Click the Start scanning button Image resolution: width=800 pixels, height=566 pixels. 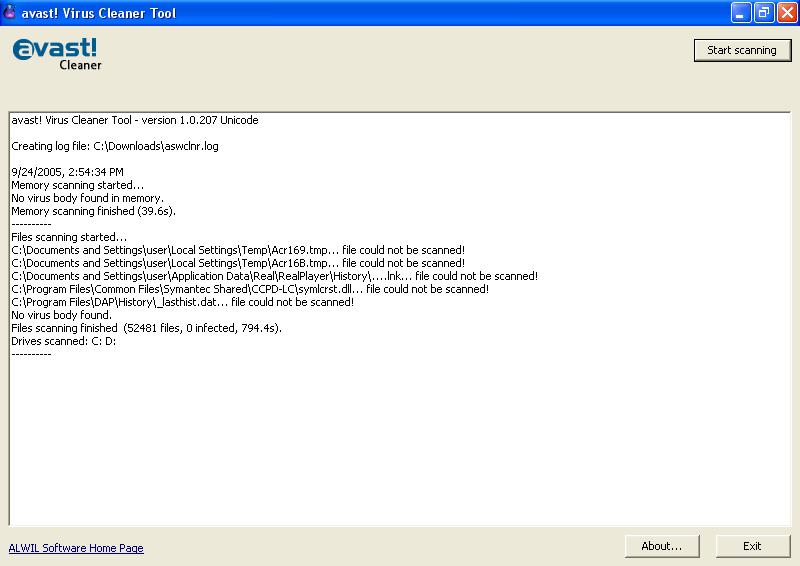coord(741,50)
